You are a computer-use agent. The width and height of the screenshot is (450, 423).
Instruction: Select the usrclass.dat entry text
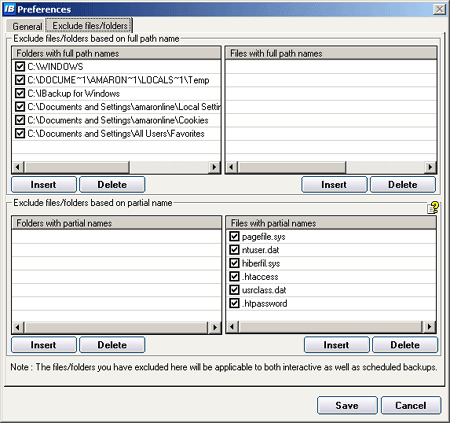click(x=264, y=290)
